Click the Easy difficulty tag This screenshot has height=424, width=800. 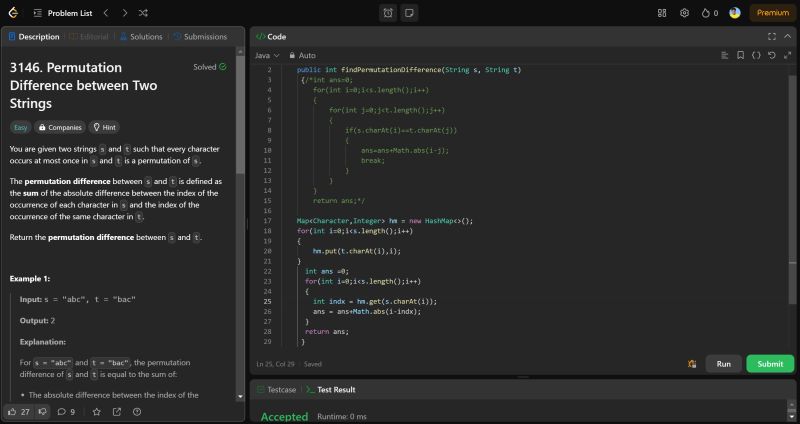(x=20, y=128)
